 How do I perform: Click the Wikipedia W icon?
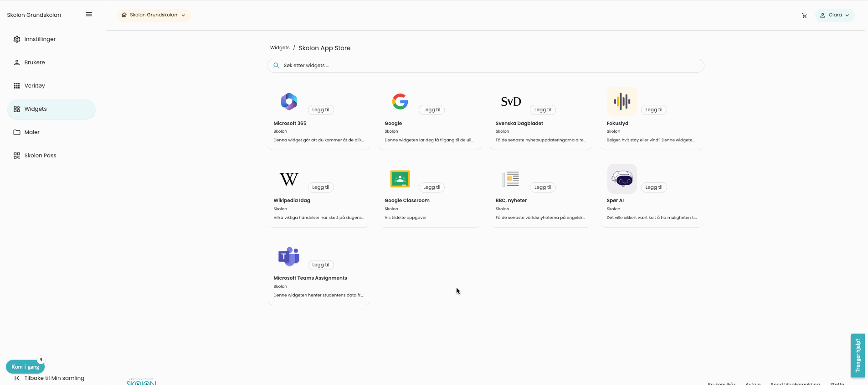coord(289,179)
